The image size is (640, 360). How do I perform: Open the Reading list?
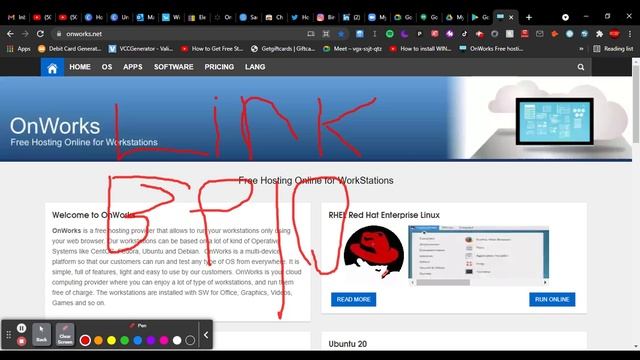[613, 49]
